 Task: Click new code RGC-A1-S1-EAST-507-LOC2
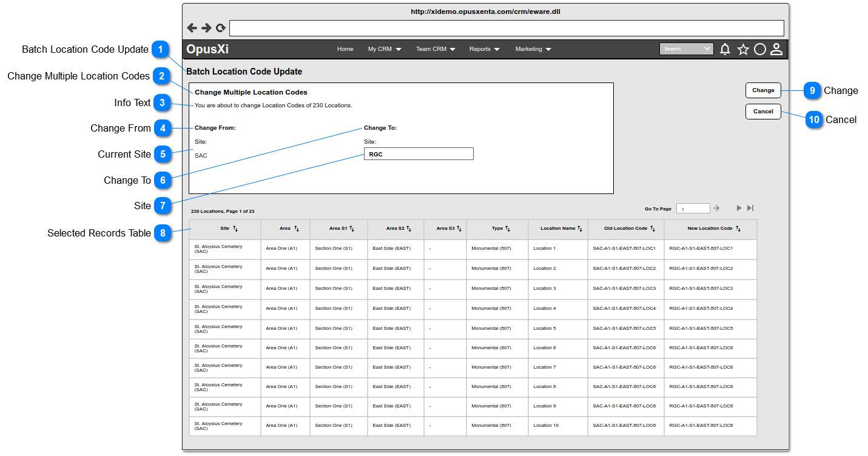tap(701, 269)
